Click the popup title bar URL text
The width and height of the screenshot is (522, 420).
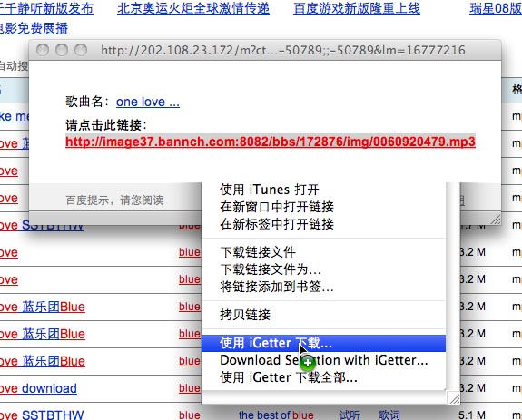pos(283,50)
